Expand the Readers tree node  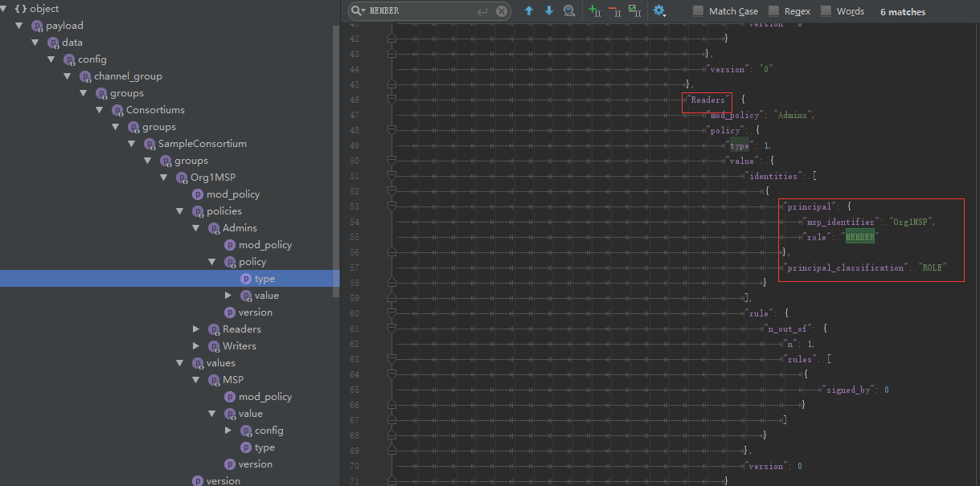point(196,329)
